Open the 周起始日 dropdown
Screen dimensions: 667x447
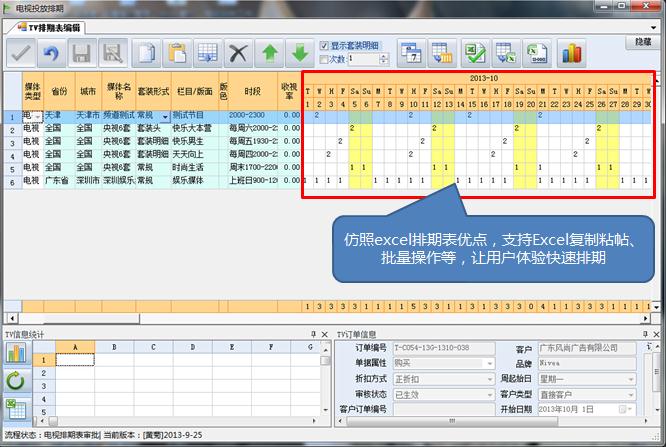click(x=630, y=379)
